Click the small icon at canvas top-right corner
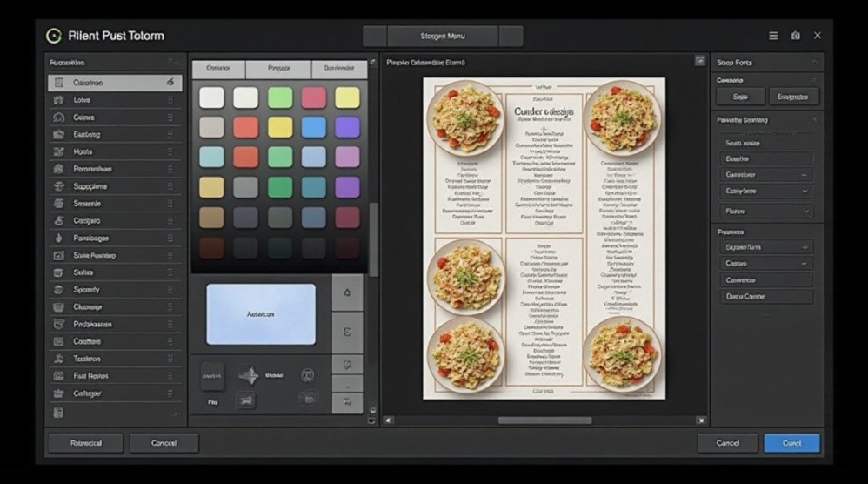868x484 pixels. (x=699, y=61)
